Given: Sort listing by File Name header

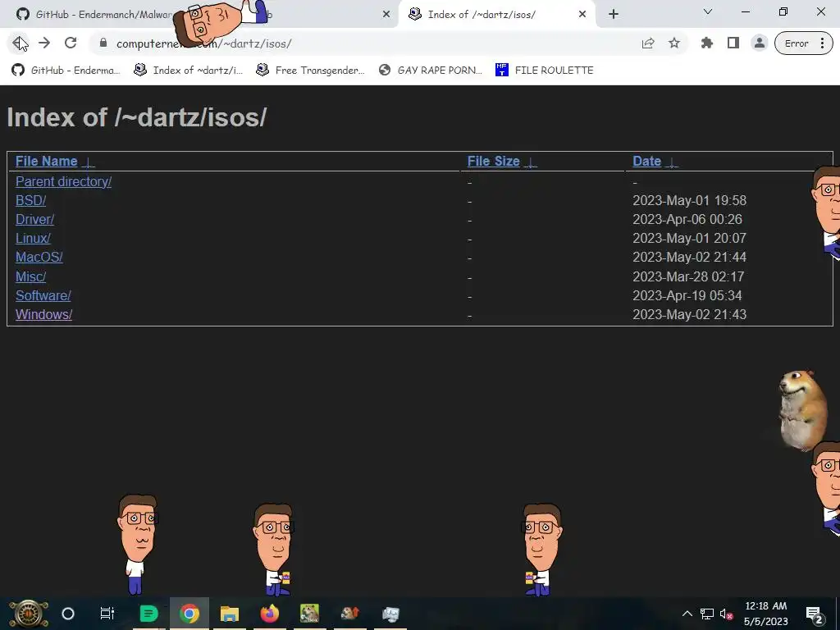Looking at the screenshot, I should pos(47,162).
